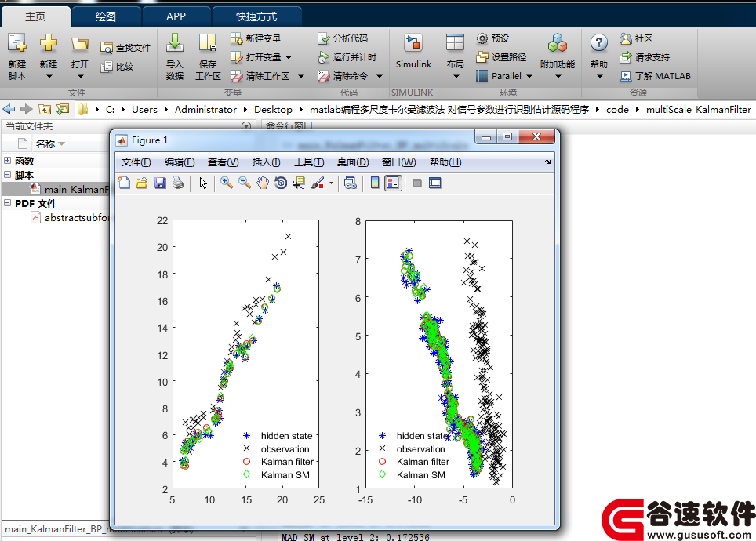The image size is (756, 541).
Task: Toggle Data Cursor tool
Action: [x=299, y=183]
